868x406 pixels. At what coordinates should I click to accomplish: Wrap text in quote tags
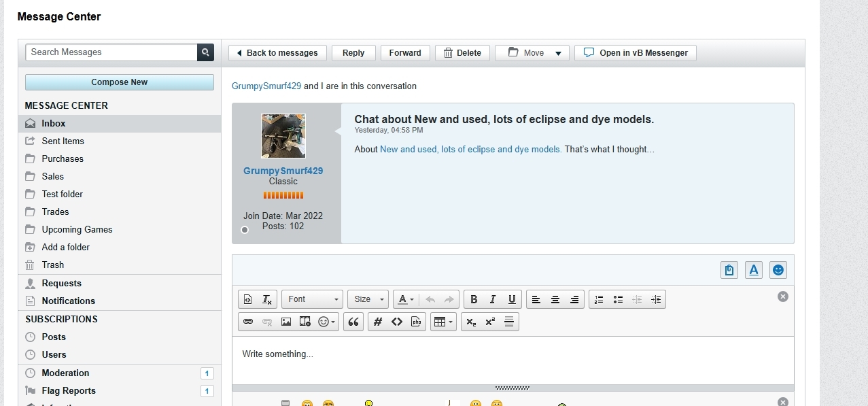click(x=353, y=322)
